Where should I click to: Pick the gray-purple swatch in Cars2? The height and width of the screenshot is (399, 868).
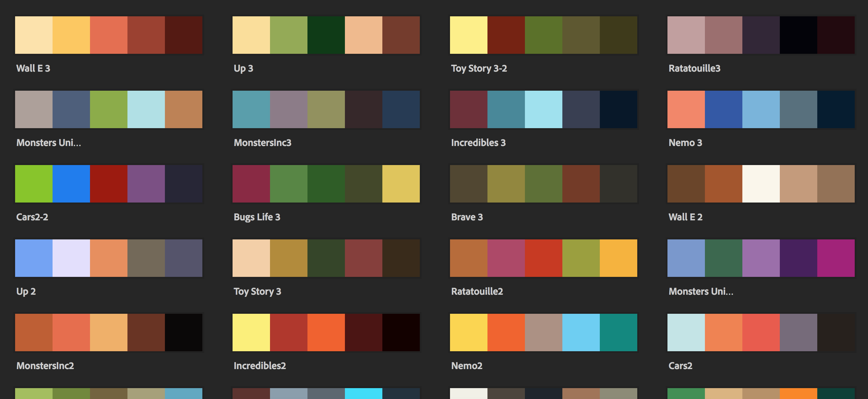pyautogui.click(x=798, y=332)
